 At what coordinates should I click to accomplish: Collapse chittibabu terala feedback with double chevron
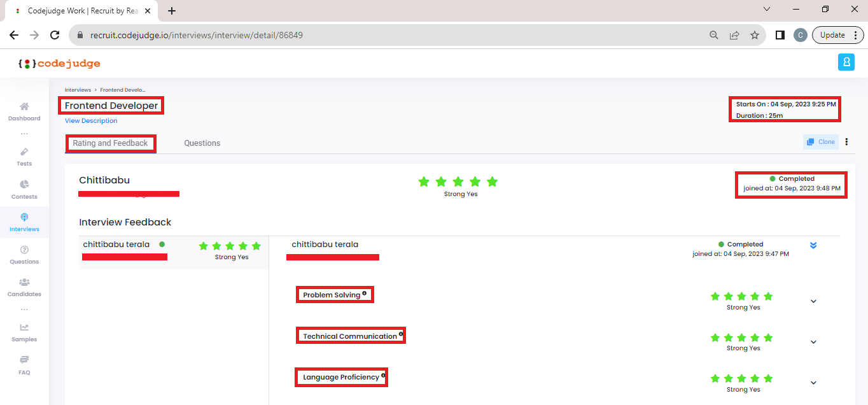(x=813, y=245)
